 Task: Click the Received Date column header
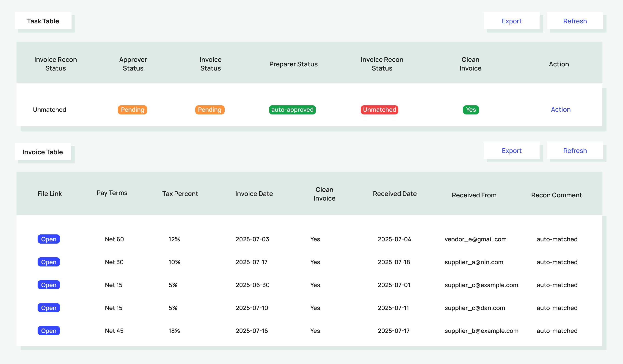pyautogui.click(x=394, y=194)
